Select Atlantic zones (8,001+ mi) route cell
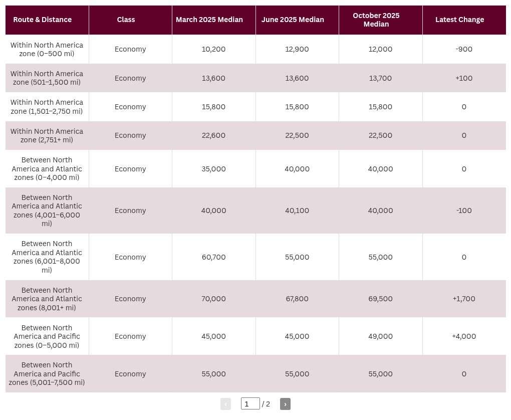 click(47, 299)
